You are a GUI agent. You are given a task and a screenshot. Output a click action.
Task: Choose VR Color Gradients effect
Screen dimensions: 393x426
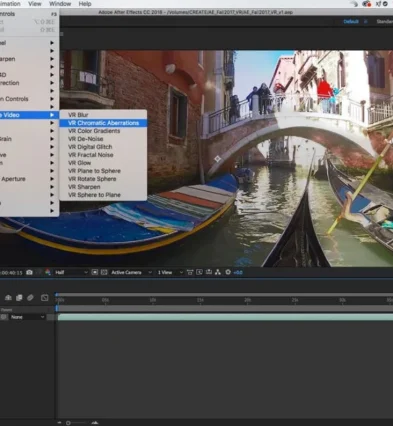[x=103, y=131]
